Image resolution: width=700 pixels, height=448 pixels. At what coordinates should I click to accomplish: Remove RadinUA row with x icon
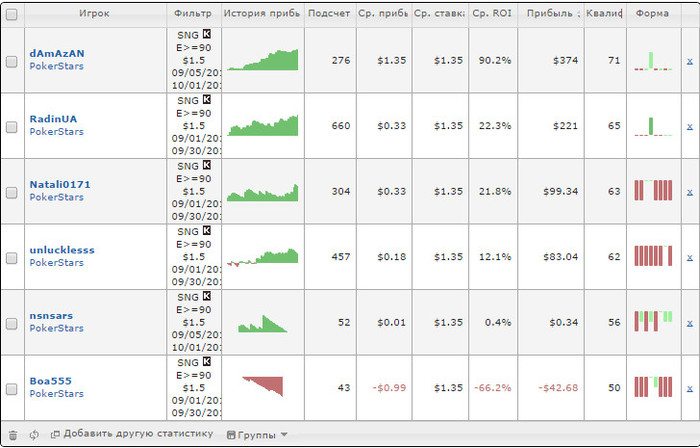[x=689, y=126]
